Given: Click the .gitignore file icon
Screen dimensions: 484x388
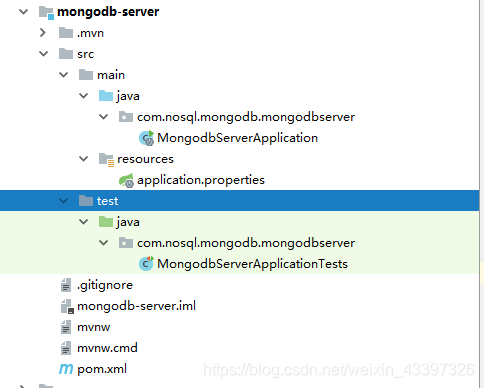Looking at the screenshot, I should click(66, 285).
